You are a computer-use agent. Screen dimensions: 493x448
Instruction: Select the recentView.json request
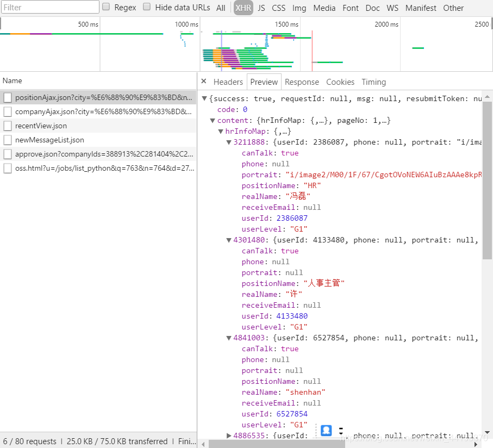pos(98,126)
